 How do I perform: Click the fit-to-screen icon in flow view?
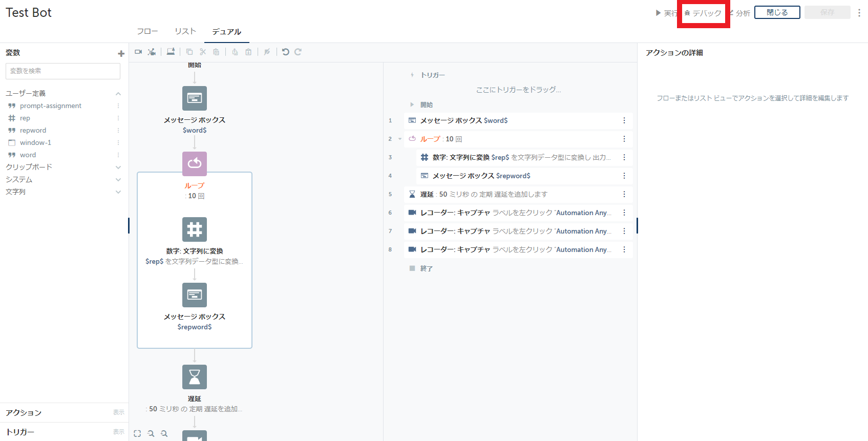pyautogui.click(x=137, y=433)
